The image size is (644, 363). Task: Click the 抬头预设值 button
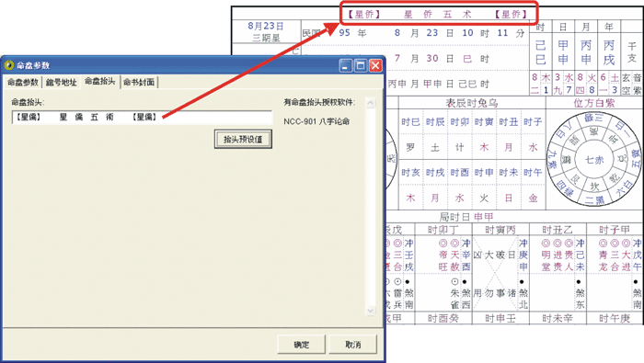coord(243,139)
